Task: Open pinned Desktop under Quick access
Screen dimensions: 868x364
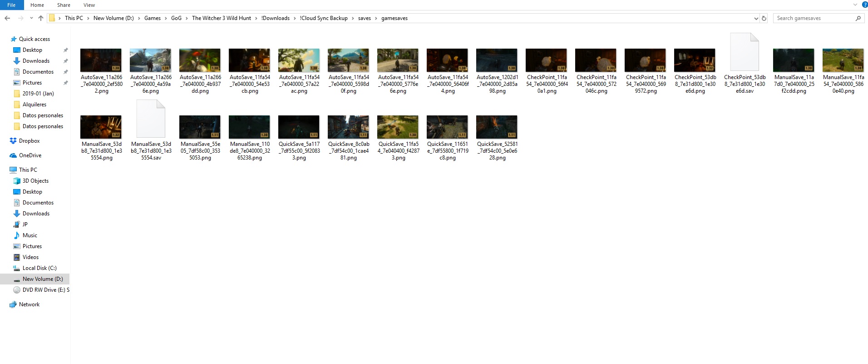Action: pyautogui.click(x=32, y=50)
